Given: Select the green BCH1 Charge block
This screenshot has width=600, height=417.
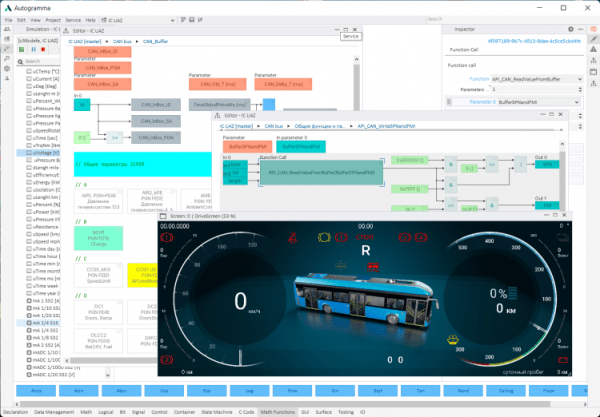Looking at the screenshot, I should (x=98, y=238).
